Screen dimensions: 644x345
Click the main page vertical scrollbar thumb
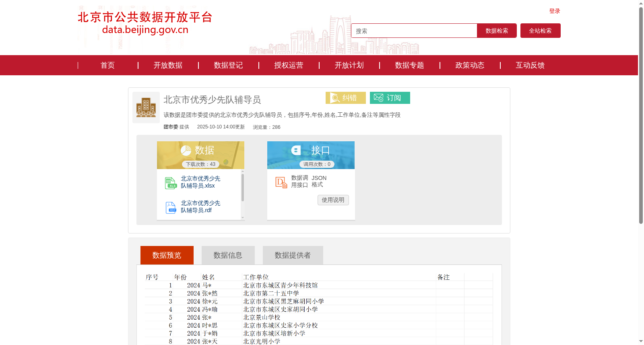641,115
